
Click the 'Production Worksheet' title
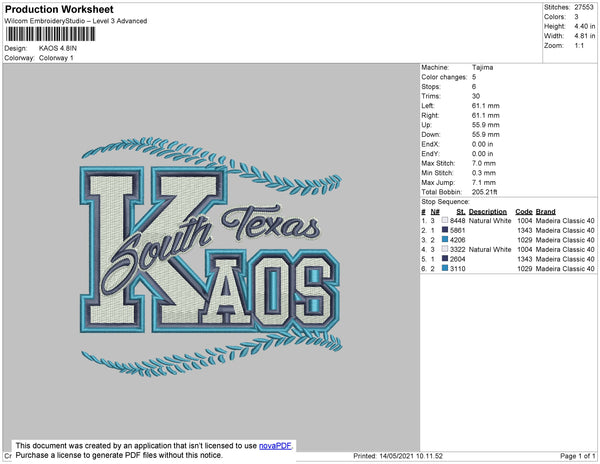(59, 10)
